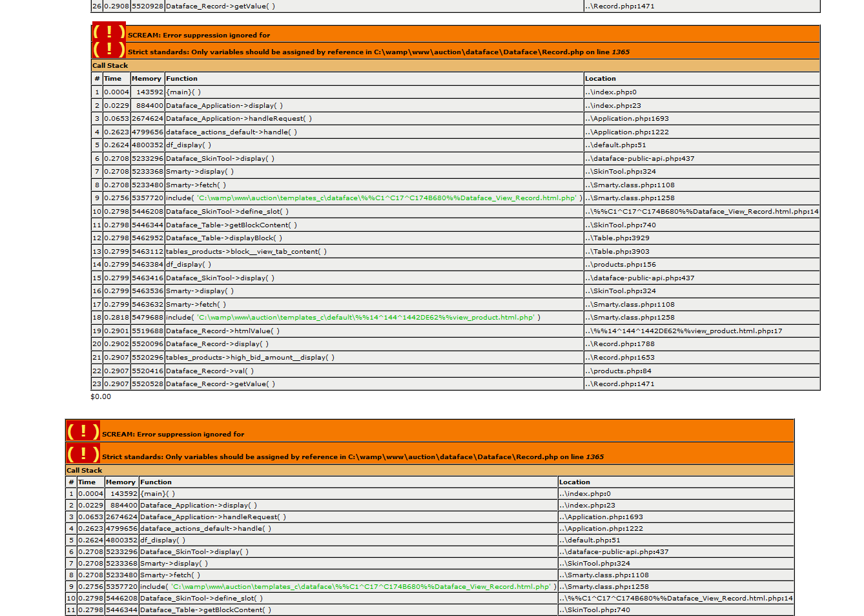
Task: Select location ..\Record.php:1788
Action: click(x=620, y=344)
